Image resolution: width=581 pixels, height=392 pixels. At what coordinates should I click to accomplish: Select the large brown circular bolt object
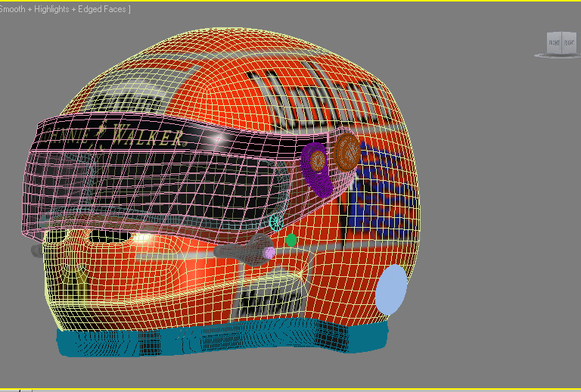tap(346, 152)
